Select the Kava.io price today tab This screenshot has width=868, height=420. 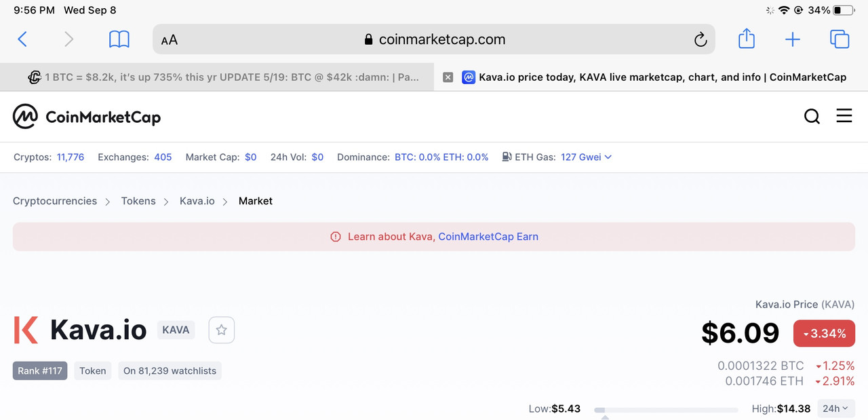[x=651, y=77]
